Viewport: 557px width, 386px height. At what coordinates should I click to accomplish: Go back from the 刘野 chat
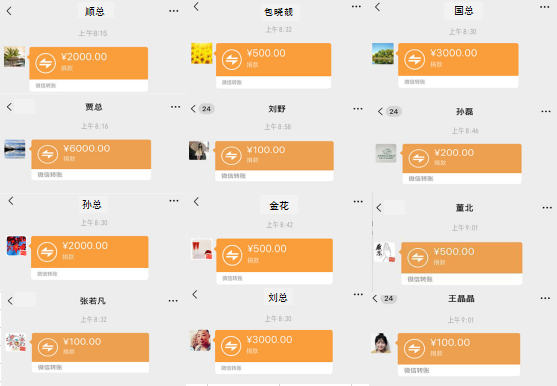[x=193, y=109]
